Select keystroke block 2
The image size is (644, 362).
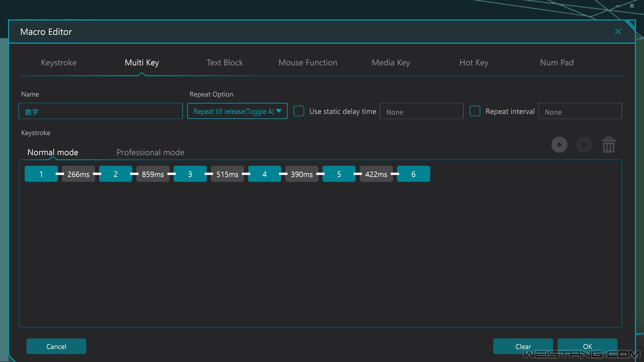(x=116, y=174)
